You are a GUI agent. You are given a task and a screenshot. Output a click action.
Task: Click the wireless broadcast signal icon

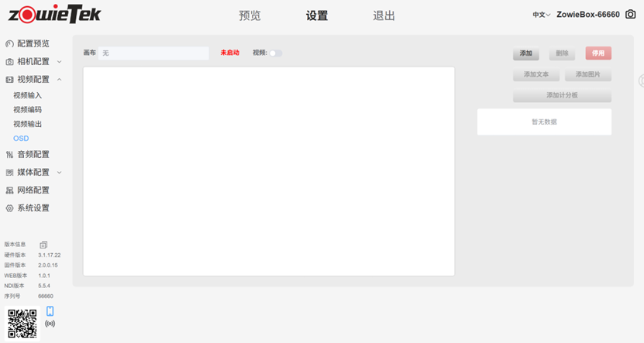50,324
